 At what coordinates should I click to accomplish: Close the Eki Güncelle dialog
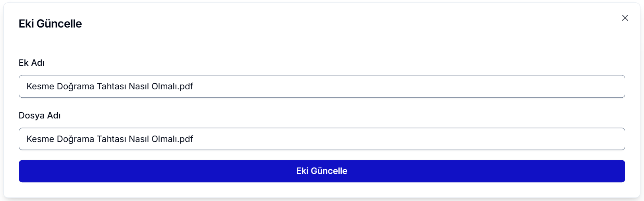(625, 18)
